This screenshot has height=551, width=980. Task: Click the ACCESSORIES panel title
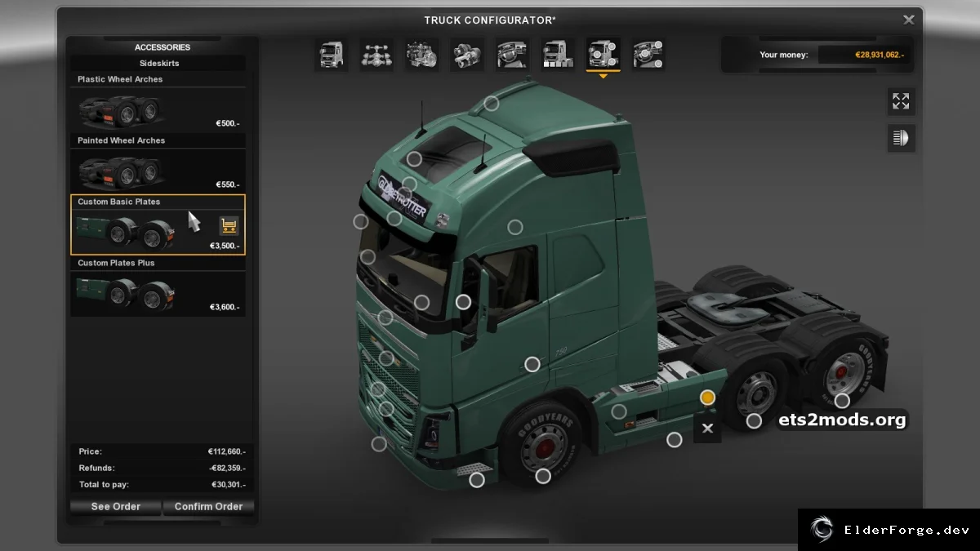163,47
